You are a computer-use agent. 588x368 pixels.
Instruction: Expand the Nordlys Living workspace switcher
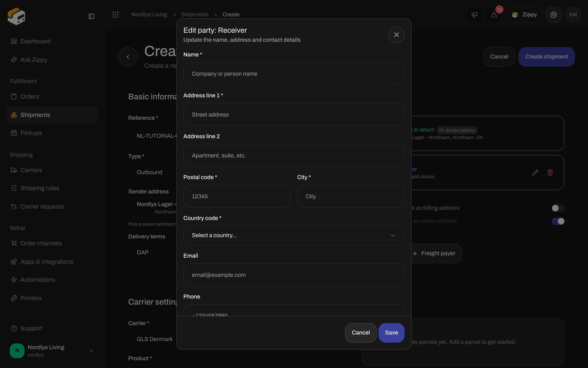click(x=52, y=351)
